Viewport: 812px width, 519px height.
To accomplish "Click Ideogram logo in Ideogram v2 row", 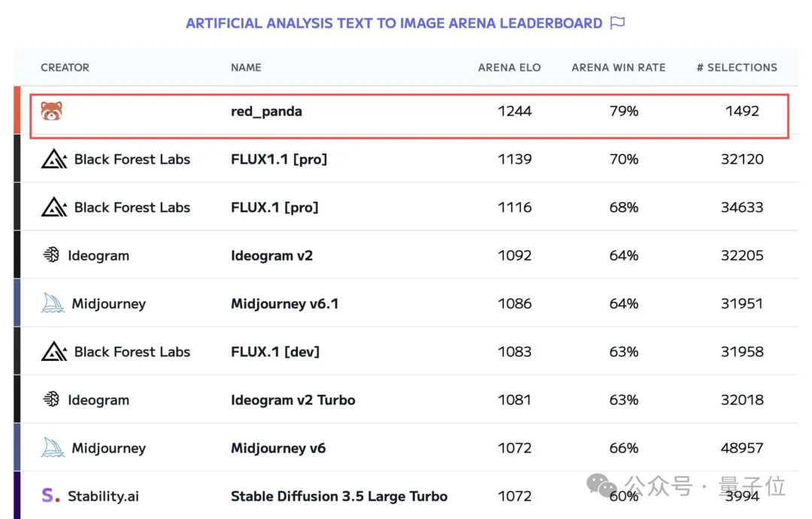I will pyautogui.click(x=51, y=255).
